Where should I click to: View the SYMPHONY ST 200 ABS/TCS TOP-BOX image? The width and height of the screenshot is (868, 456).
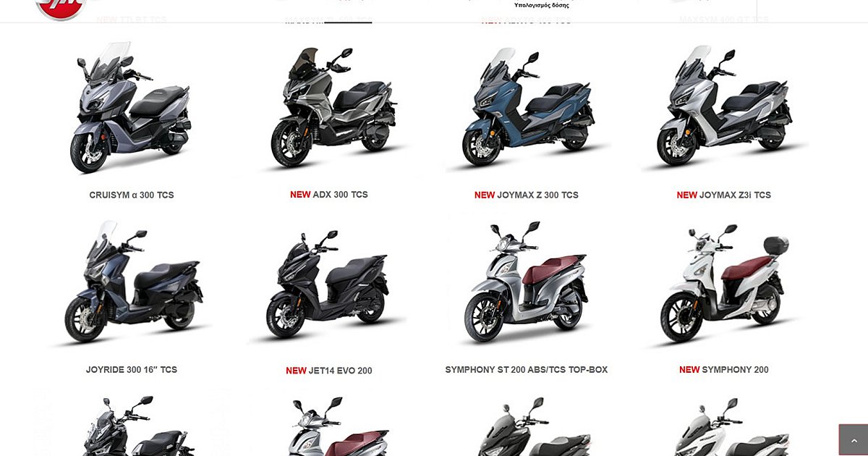527,284
